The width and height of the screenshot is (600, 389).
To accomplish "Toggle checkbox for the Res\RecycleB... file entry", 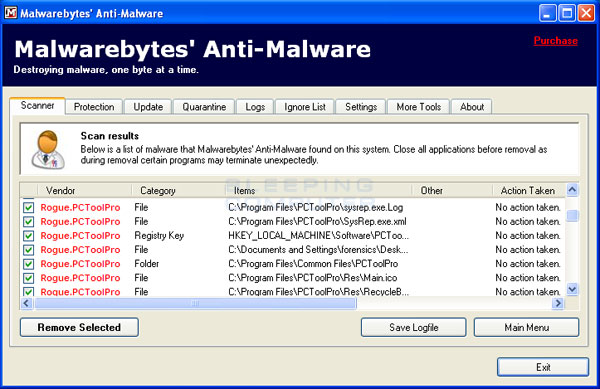I will [28, 291].
